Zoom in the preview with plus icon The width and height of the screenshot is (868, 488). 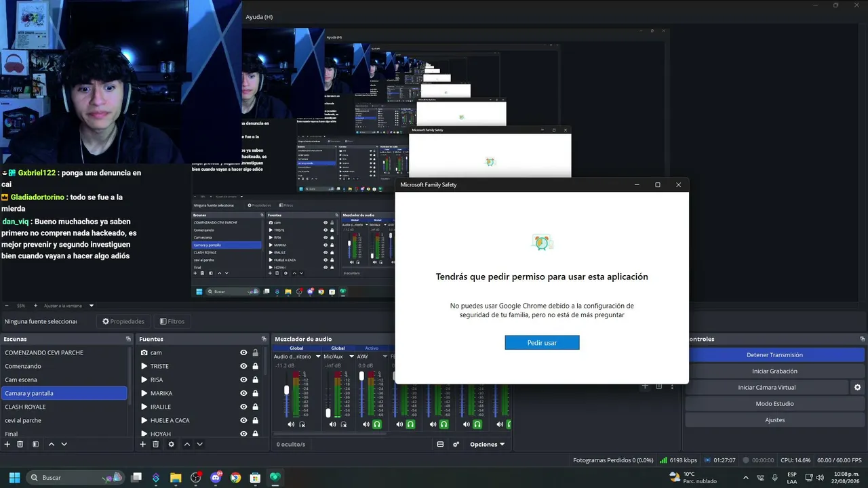click(37, 306)
